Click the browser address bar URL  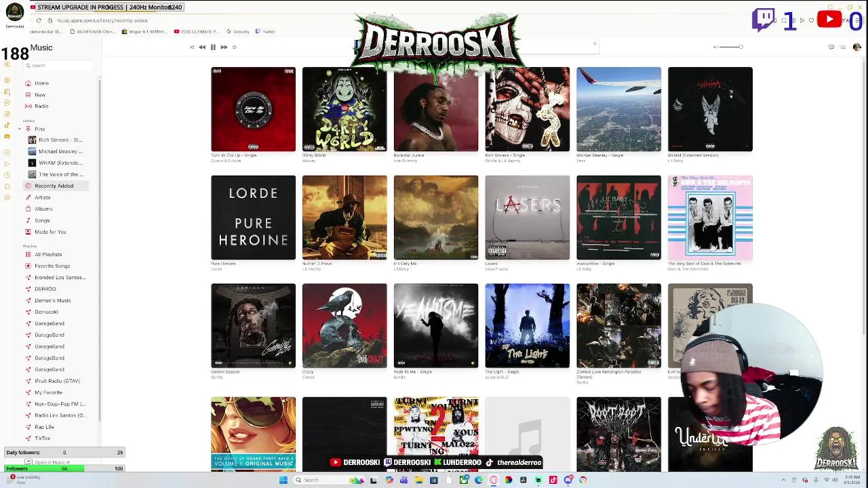102,20
